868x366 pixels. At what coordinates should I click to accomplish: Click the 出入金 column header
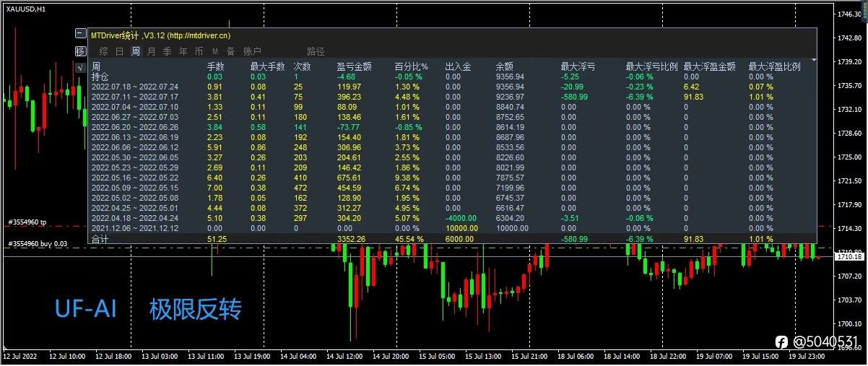[x=459, y=66]
